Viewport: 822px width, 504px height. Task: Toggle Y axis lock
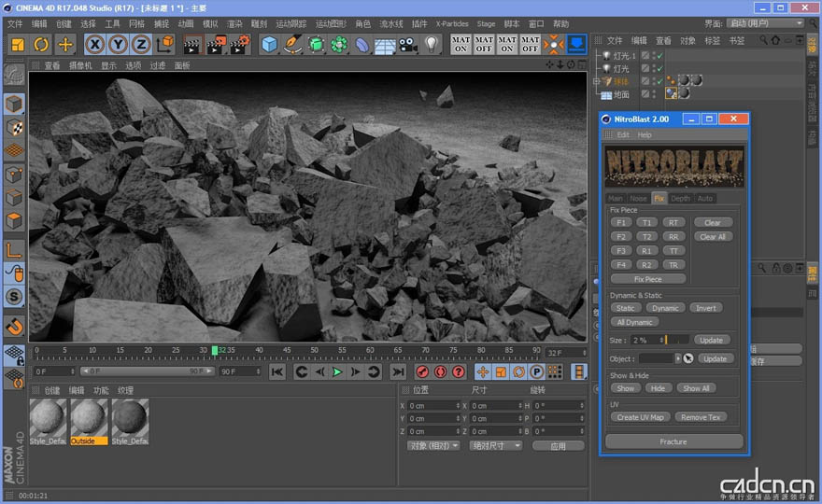click(118, 45)
